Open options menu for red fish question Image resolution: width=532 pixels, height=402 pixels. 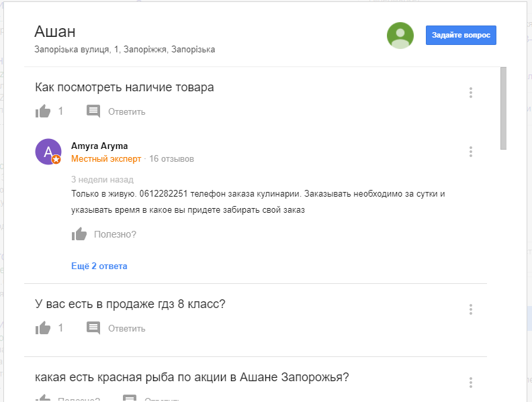point(471,383)
